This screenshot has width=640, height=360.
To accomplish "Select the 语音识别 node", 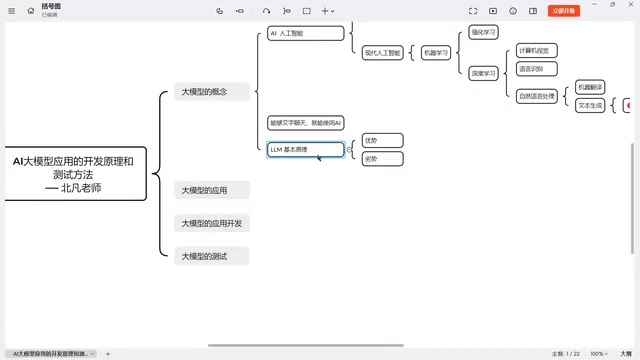I will [537, 69].
